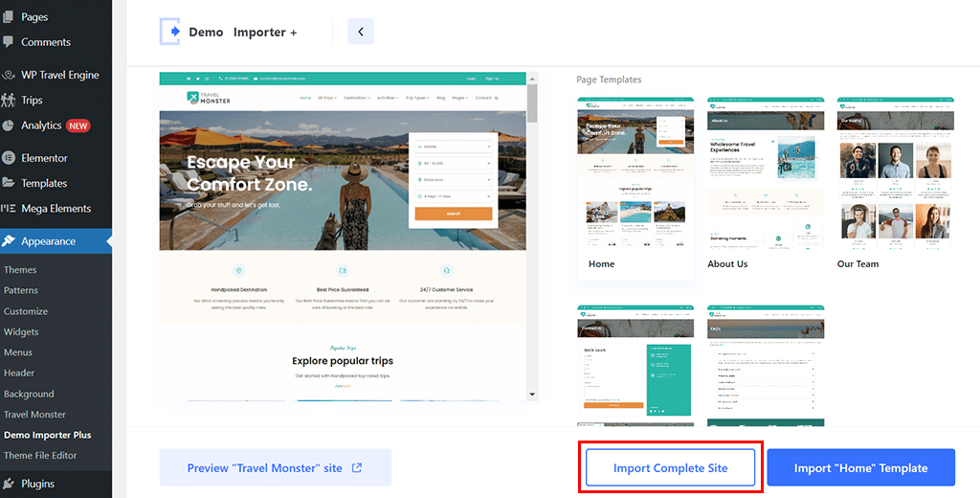Click Travel Monster logo in preview

(x=208, y=98)
